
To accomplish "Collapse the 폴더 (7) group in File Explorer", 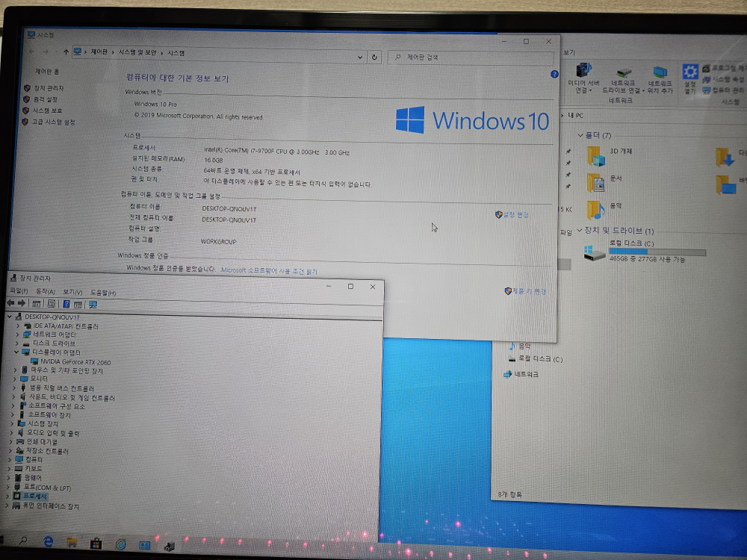I will pyautogui.click(x=580, y=135).
